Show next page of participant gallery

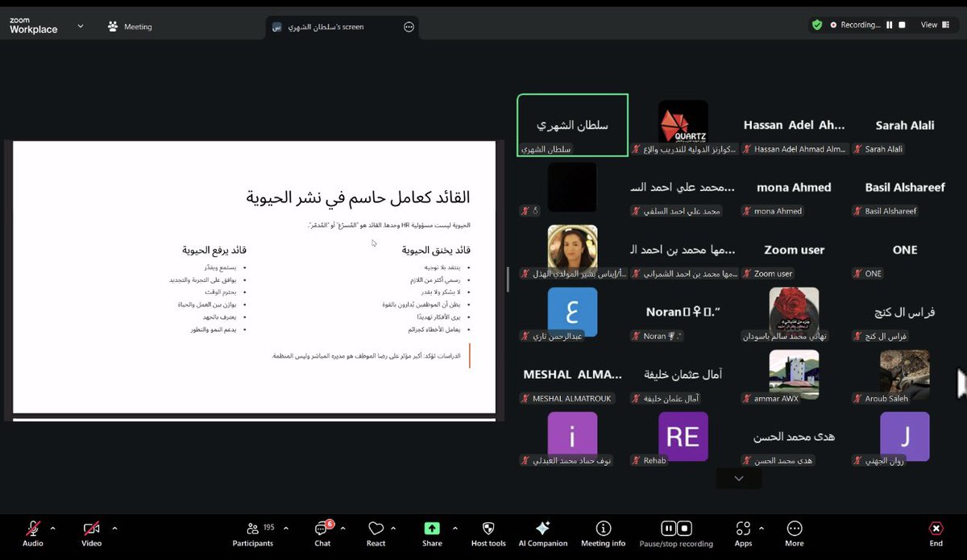[738, 478]
